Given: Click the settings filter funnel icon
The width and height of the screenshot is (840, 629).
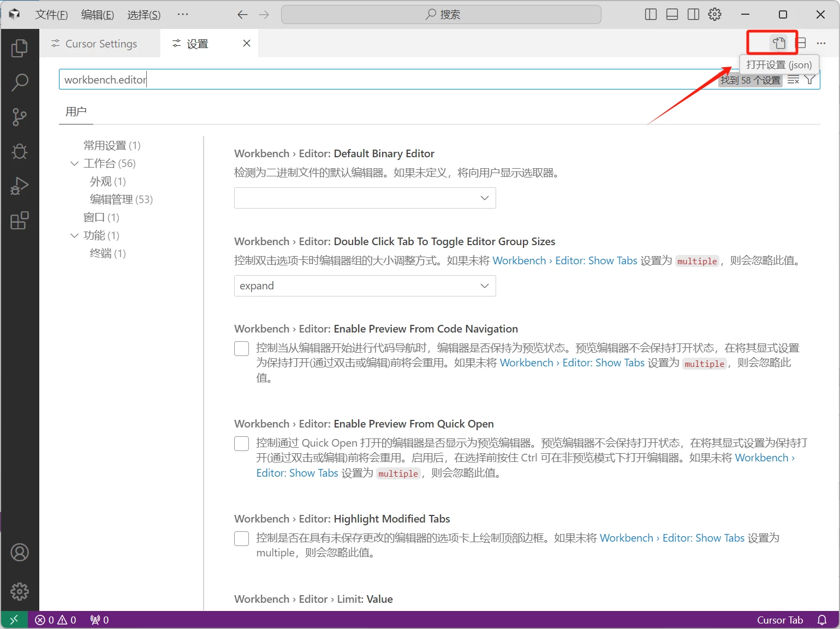Looking at the screenshot, I should (x=810, y=80).
